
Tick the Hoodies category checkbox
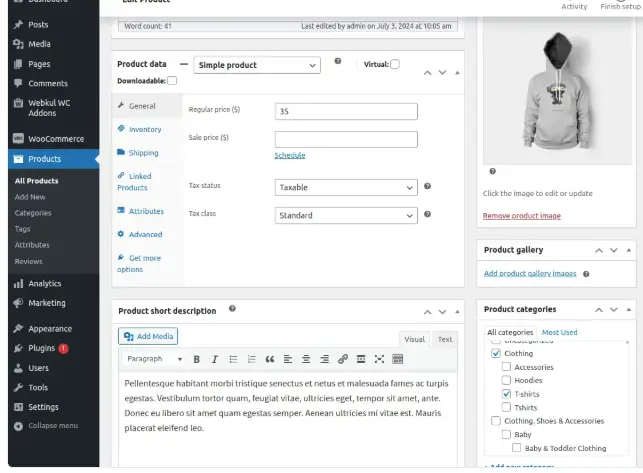point(506,381)
